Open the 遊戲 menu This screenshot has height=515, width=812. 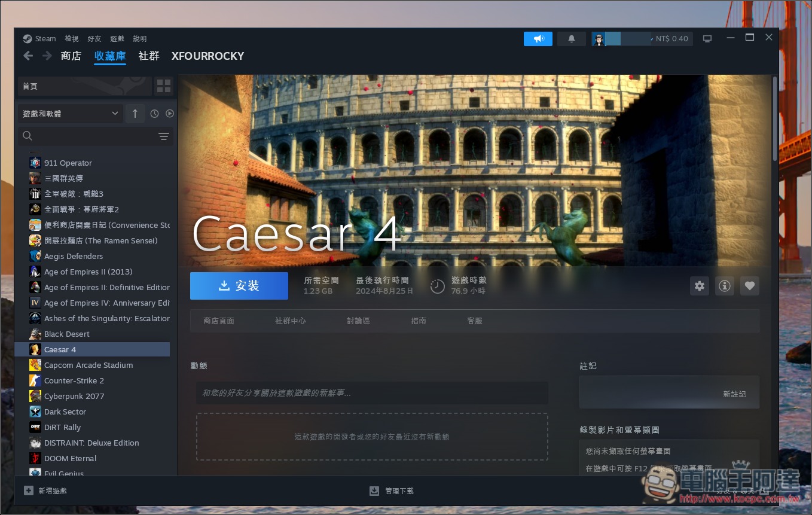[x=117, y=39]
